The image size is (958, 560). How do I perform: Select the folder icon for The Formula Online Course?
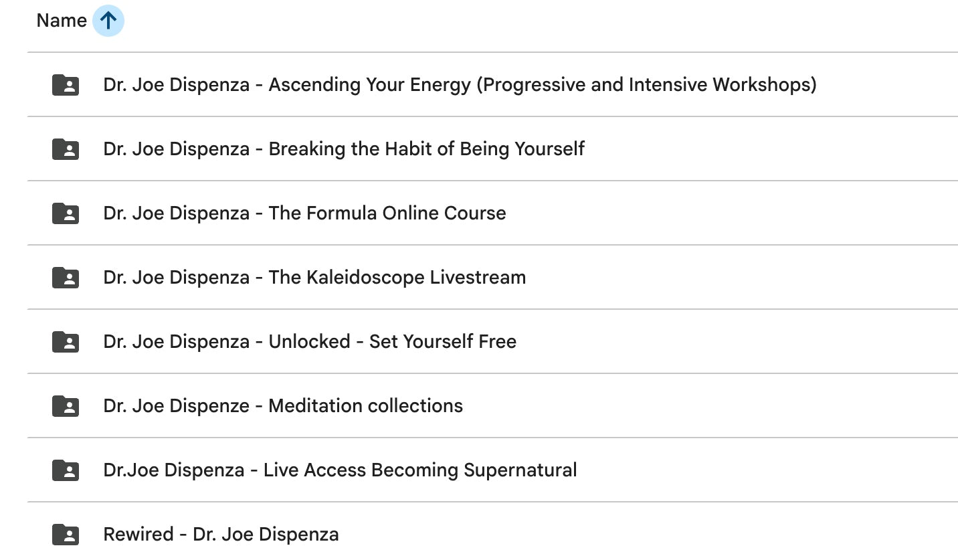click(65, 213)
